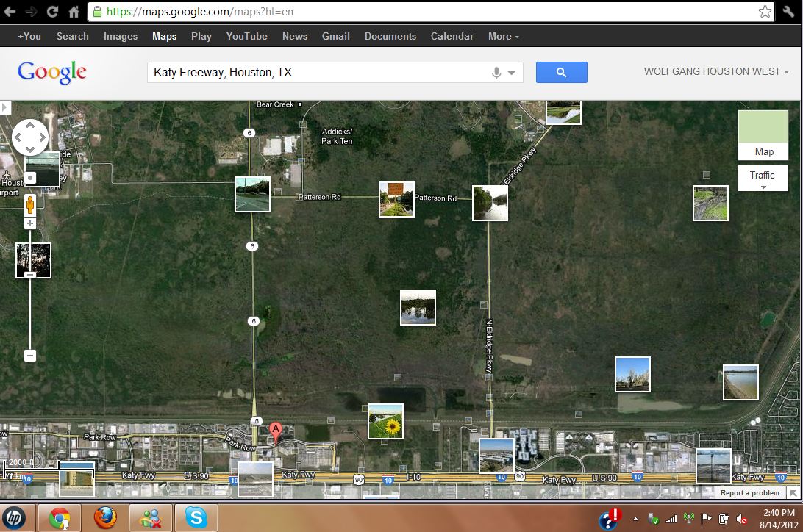This screenshot has height=532, width=803.
Task: Open News in Google bar
Action: pos(295,36)
